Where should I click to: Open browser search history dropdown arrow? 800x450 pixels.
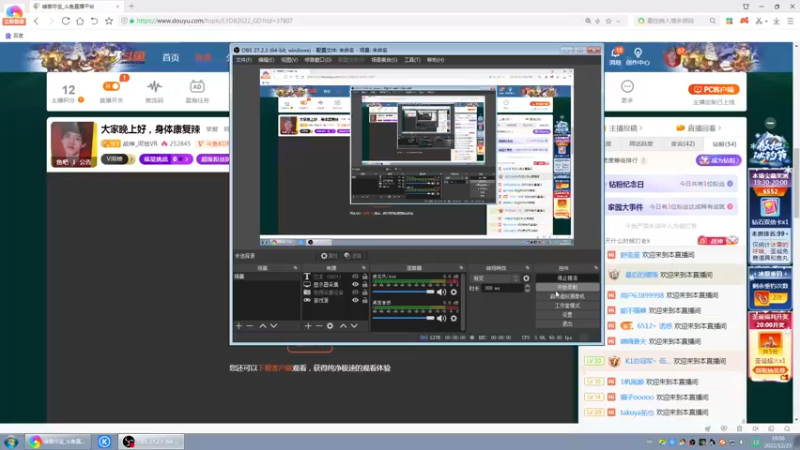618,21
